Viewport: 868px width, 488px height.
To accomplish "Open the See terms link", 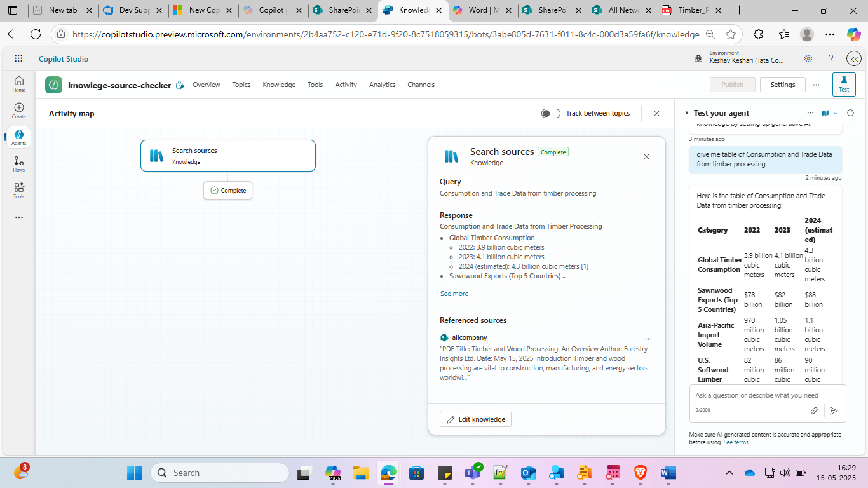I will [x=736, y=442].
